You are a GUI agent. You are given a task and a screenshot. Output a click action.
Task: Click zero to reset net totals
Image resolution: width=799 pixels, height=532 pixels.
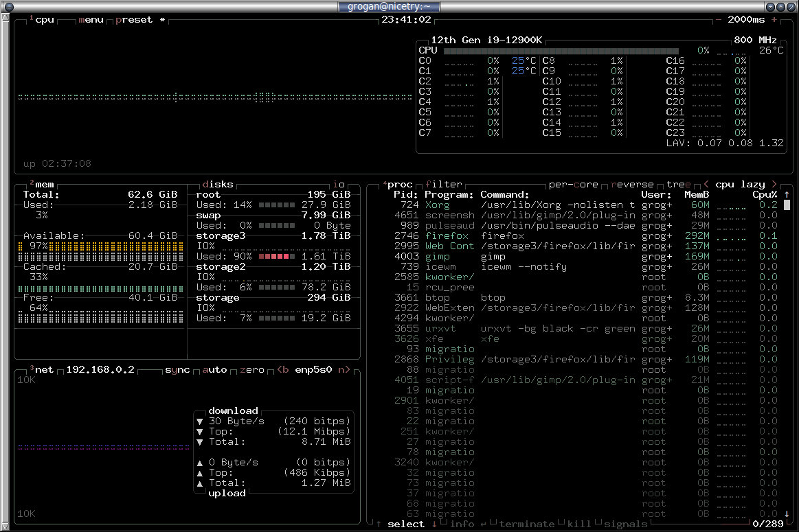coord(252,369)
